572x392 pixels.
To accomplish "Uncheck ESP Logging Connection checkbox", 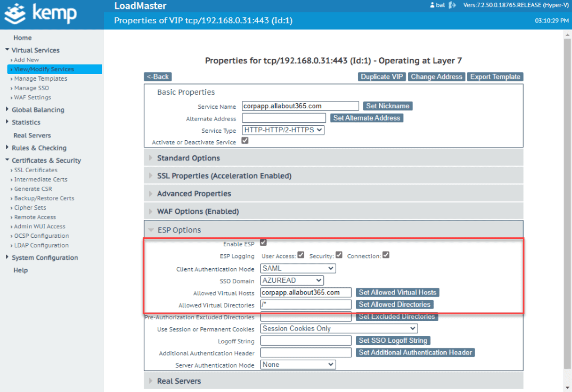I will tap(386, 255).
